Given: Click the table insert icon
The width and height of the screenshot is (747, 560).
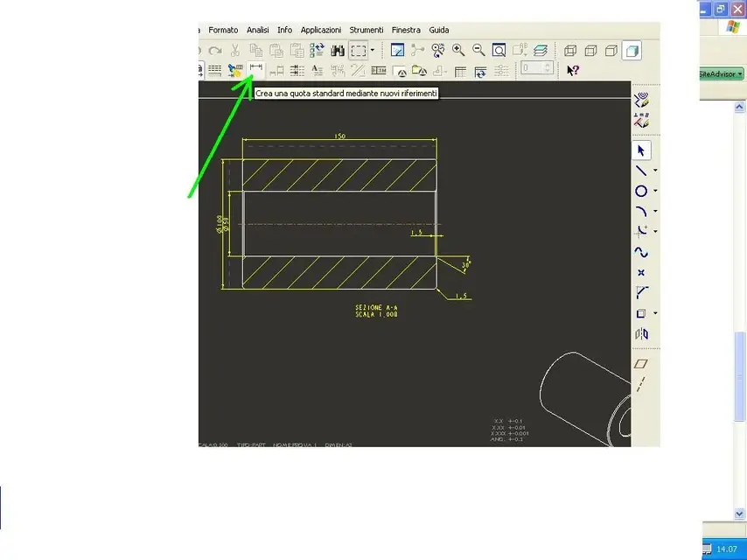Looking at the screenshot, I should click(460, 72).
